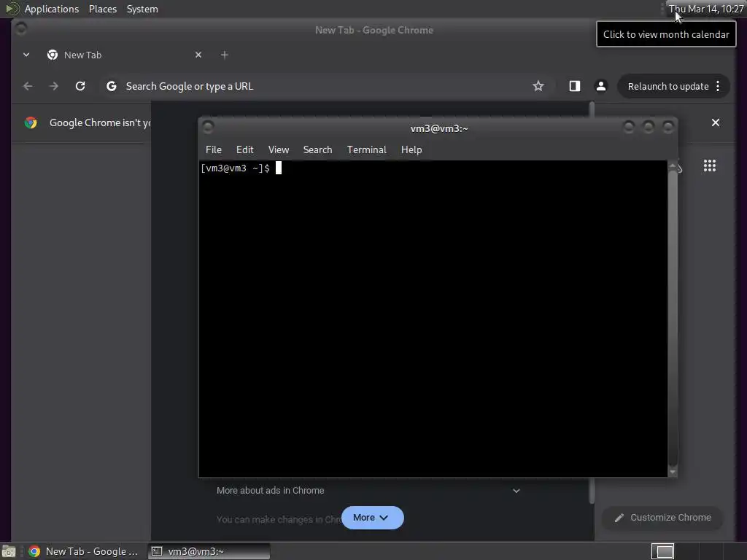Expand More about ads in Chrome
Image resolution: width=747 pixels, height=560 pixels.
368,491
